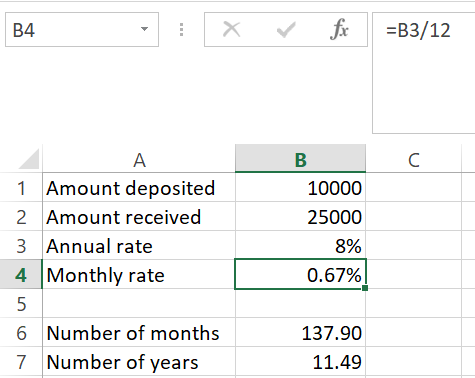
Task: Select column C header
Action: 414,159
